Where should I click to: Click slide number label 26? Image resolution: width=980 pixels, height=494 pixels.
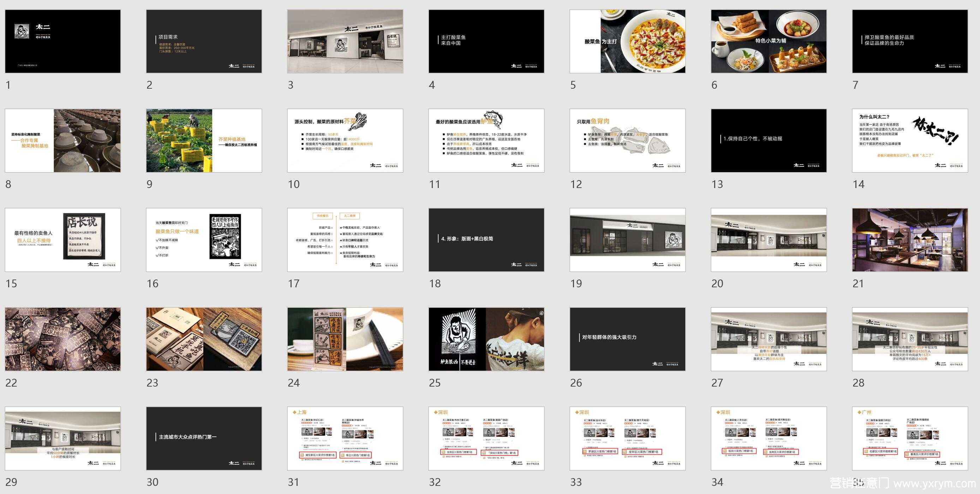click(x=576, y=383)
